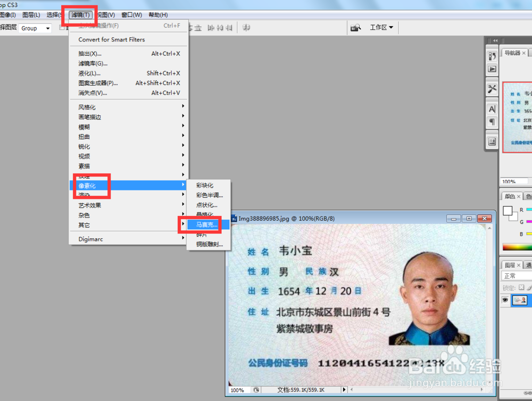Select 彩色半调 (Color Halftone) filter
The width and height of the screenshot is (532, 401).
[x=209, y=195]
